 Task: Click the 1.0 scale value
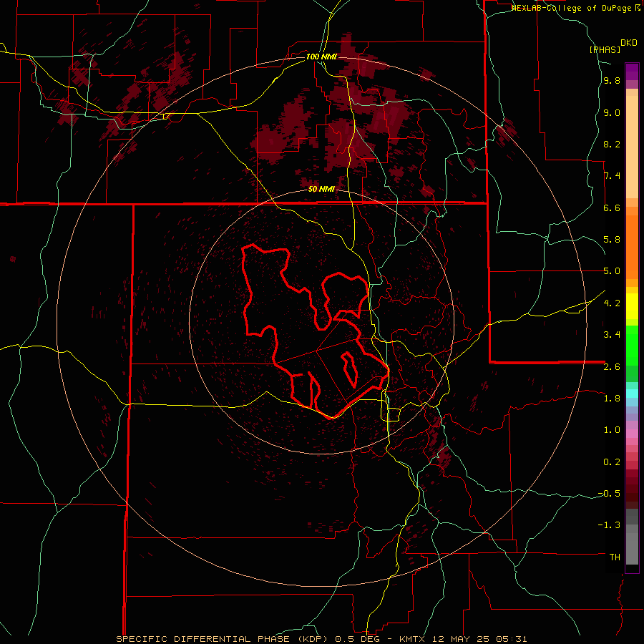coord(612,430)
